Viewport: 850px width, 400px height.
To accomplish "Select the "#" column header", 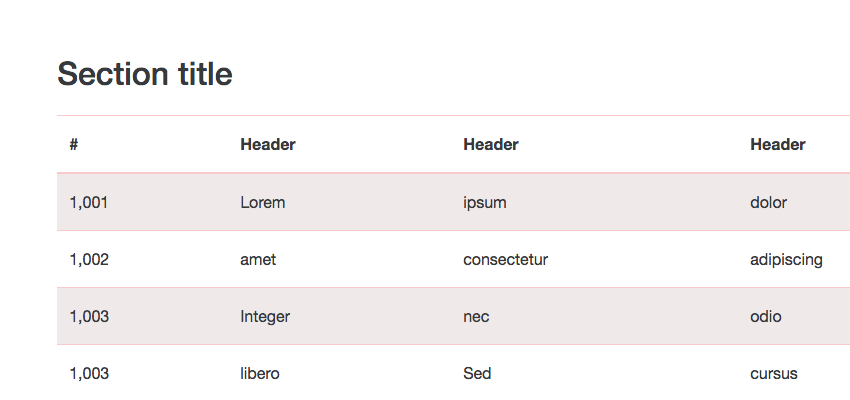I will (74, 145).
